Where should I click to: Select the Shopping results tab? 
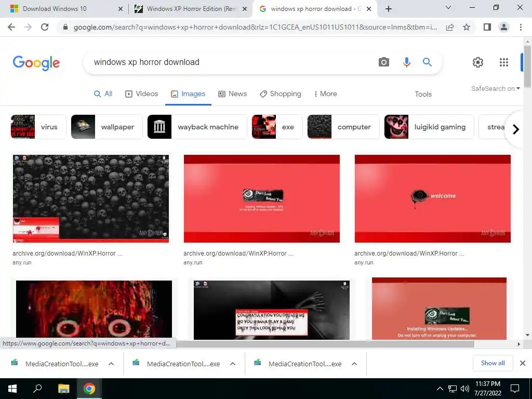point(280,94)
